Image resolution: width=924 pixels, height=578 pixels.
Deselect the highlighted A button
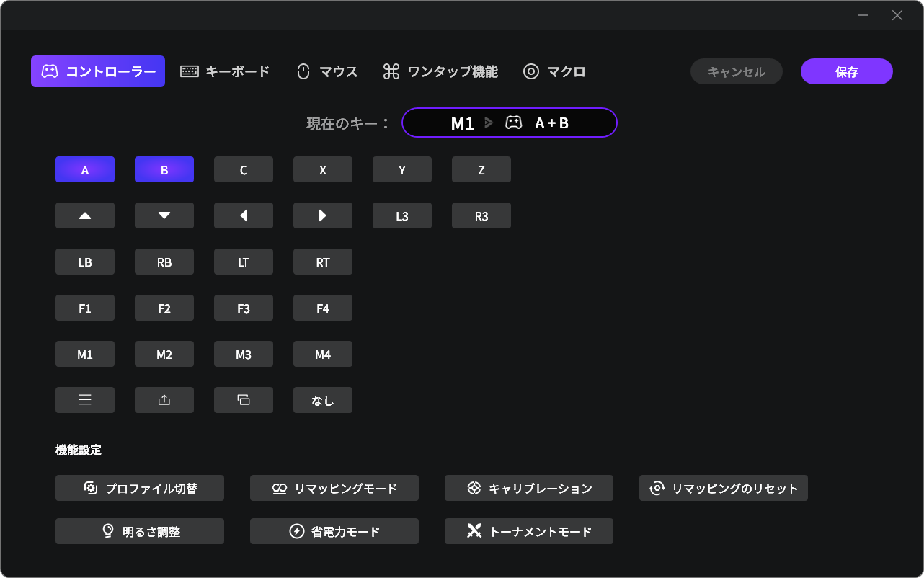coord(85,169)
